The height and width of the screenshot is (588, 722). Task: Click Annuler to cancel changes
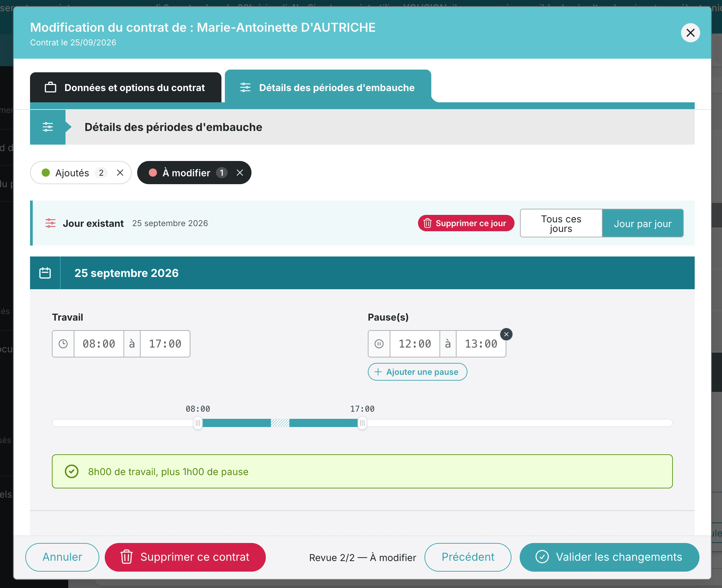tap(62, 557)
